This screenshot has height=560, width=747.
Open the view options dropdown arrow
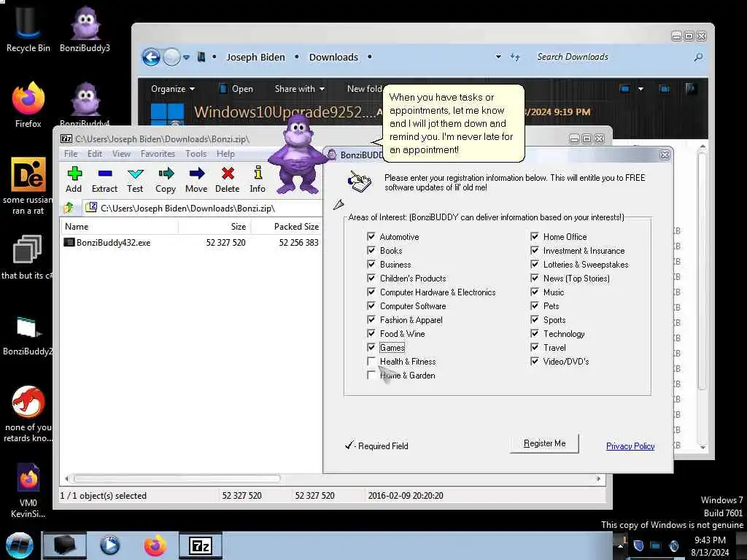640,89
